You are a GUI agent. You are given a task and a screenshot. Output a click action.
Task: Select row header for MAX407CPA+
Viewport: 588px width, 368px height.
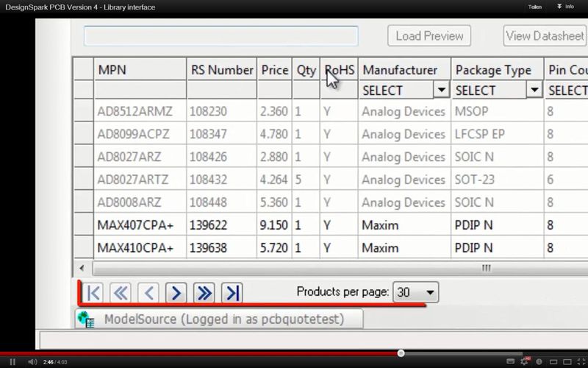(x=84, y=224)
